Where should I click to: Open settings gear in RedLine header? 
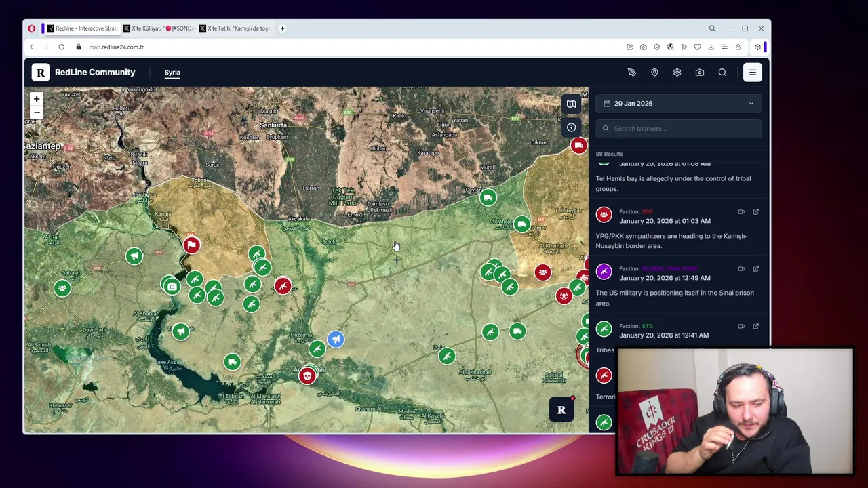677,73
